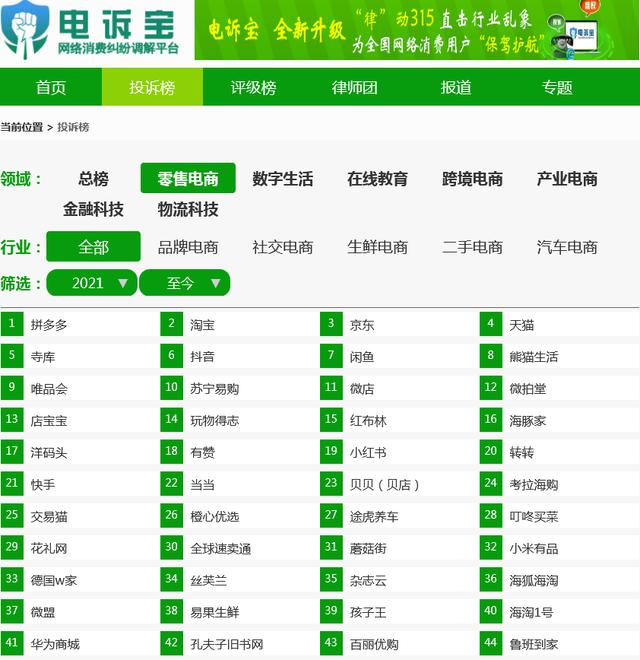This screenshot has height=660, width=640.
Task: Click the 当当 ranking entry
Action: click(x=202, y=484)
